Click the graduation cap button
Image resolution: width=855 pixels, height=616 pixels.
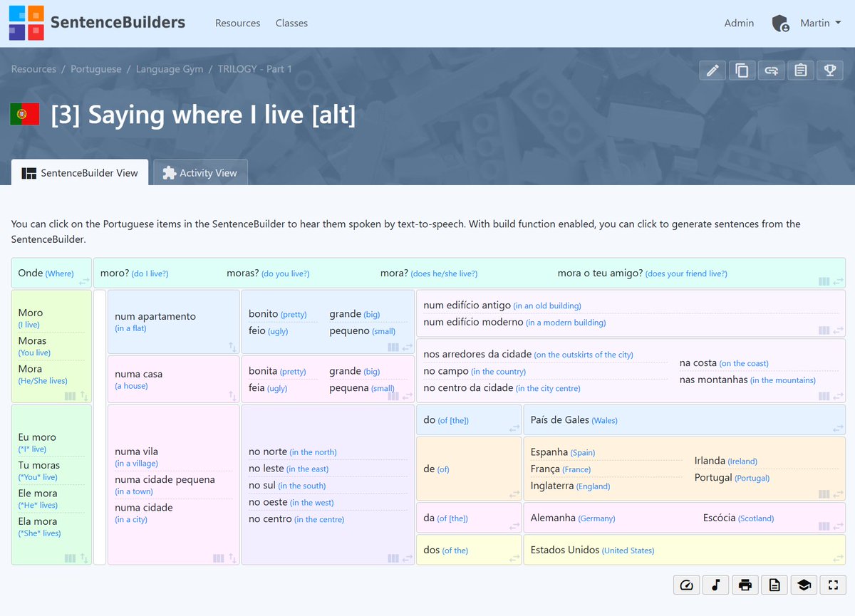pyautogui.click(x=804, y=585)
